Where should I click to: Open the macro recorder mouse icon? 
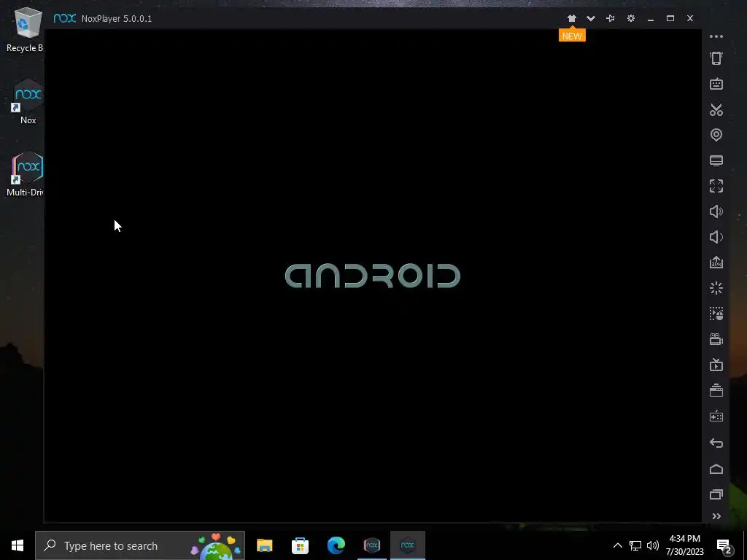pyautogui.click(x=716, y=314)
